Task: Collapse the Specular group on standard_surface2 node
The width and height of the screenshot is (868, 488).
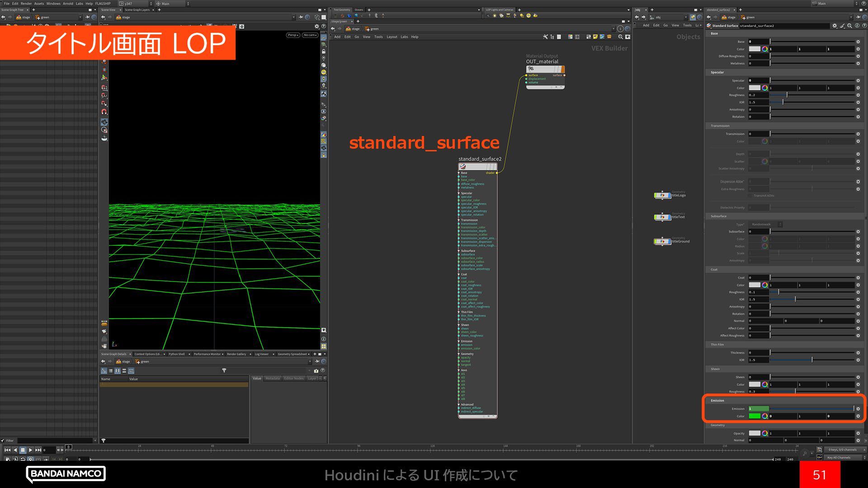Action: tap(459, 193)
